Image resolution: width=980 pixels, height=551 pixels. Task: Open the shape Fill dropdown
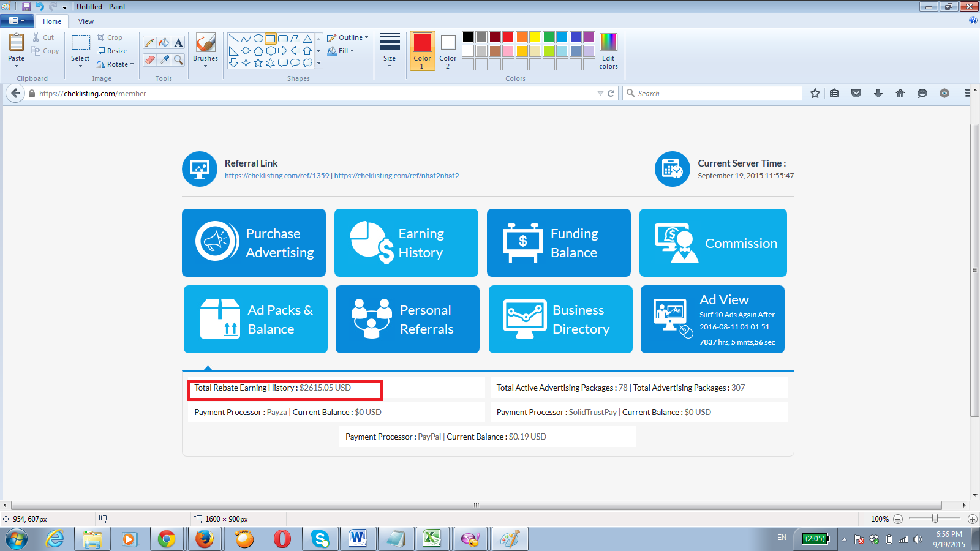pos(342,51)
